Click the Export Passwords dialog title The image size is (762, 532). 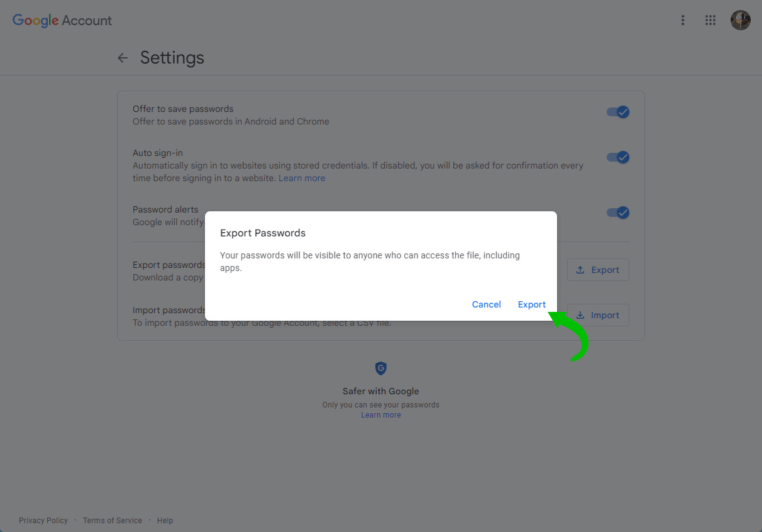[263, 233]
